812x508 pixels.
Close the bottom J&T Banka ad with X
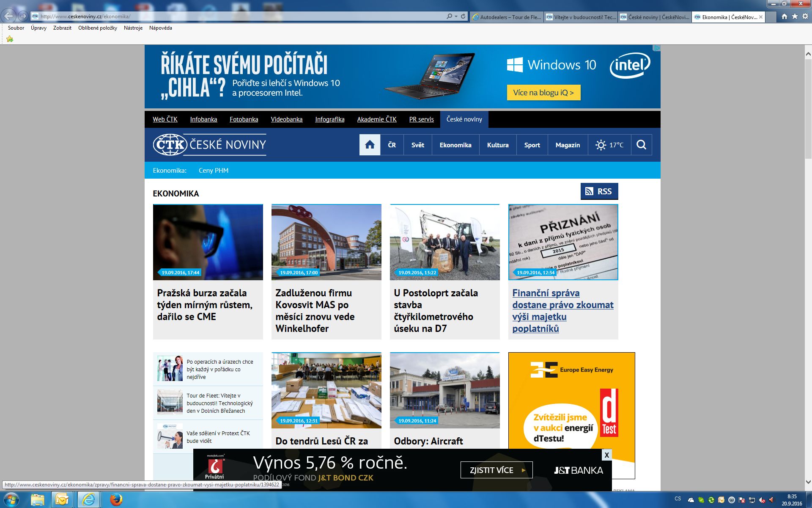[x=606, y=455]
